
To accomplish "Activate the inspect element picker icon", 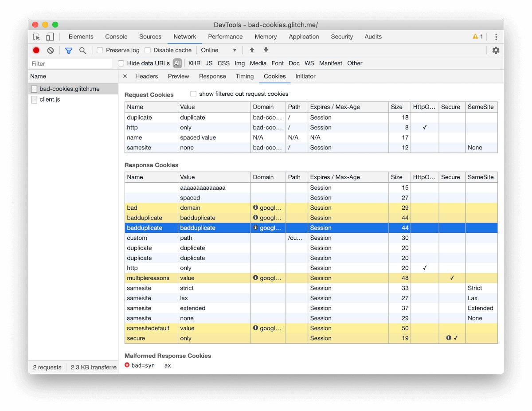I will [x=37, y=37].
